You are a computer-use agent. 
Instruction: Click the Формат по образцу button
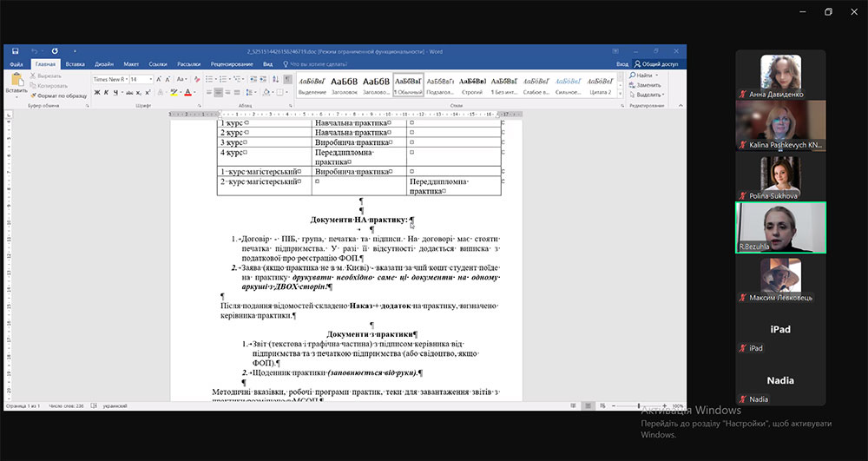[x=59, y=96]
